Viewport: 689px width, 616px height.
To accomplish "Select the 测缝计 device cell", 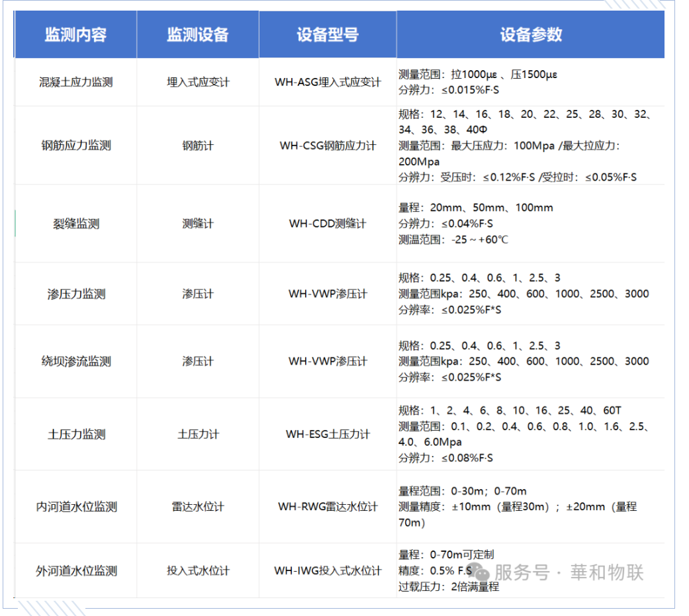I will pyautogui.click(x=198, y=224).
